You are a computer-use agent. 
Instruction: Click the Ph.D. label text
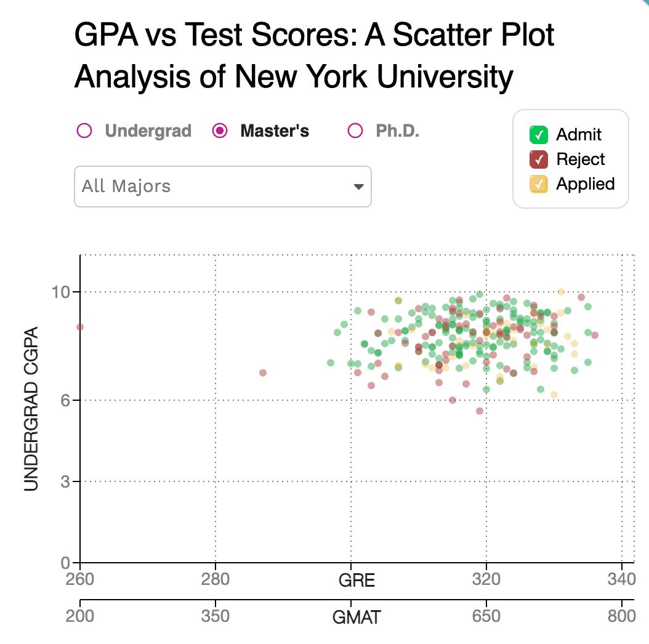tap(397, 131)
